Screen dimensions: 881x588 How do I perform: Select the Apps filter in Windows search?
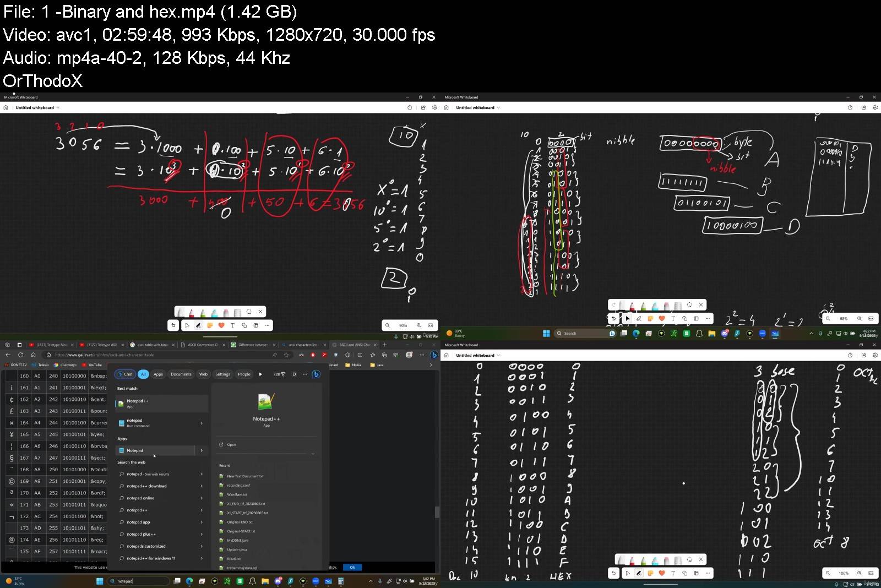coord(158,374)
